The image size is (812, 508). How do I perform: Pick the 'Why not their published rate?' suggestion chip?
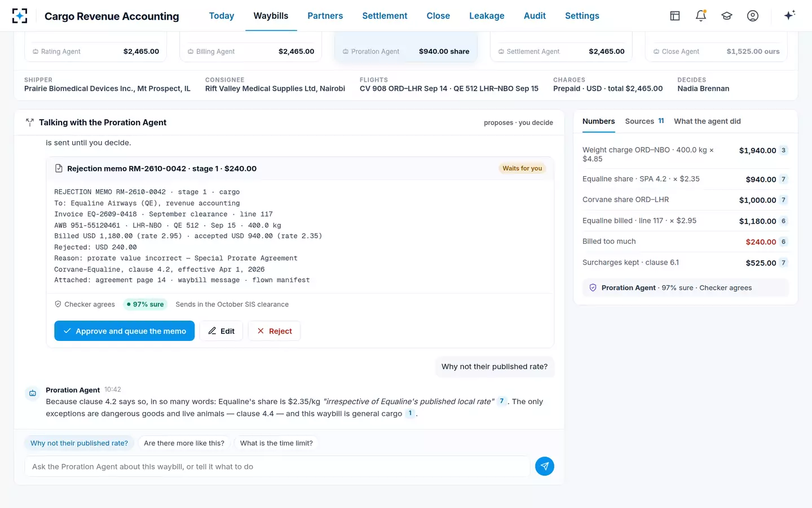tap(79, 443)
